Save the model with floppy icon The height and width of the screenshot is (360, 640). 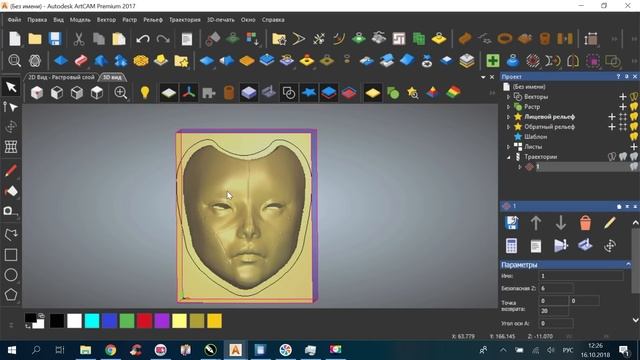tap(55, 39)
